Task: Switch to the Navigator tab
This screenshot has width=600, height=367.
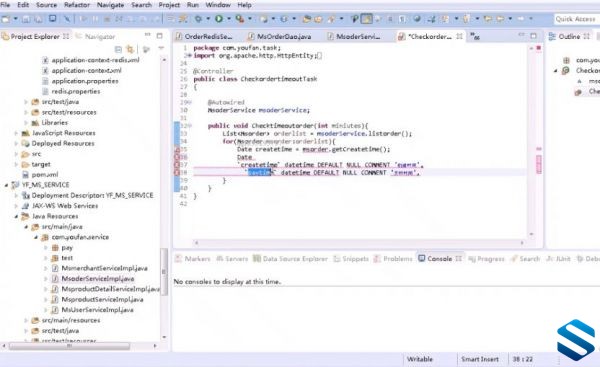Action: click(95, 36)
